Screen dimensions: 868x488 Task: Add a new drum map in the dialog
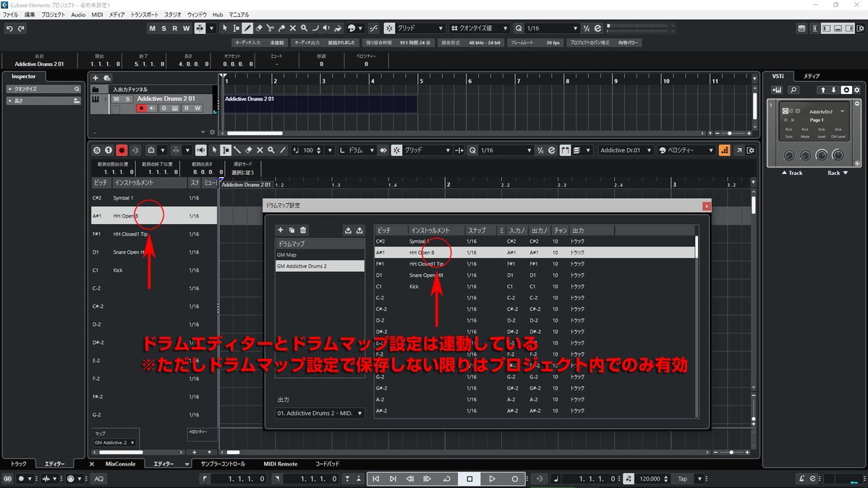[x=281, y=230]
